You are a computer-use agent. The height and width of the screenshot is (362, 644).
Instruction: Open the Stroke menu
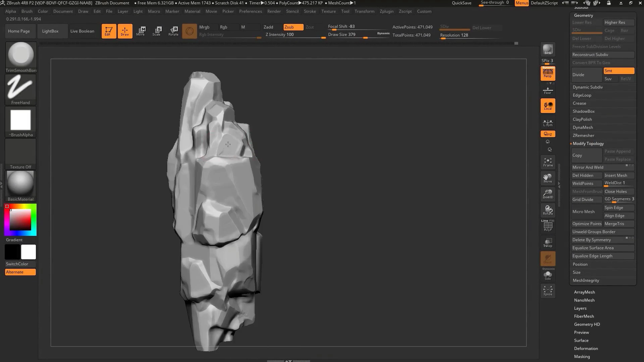coord(309,11)
